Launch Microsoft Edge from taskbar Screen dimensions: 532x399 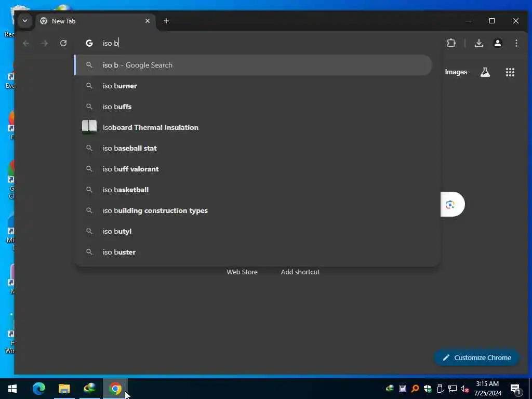[x=38, y=389]
